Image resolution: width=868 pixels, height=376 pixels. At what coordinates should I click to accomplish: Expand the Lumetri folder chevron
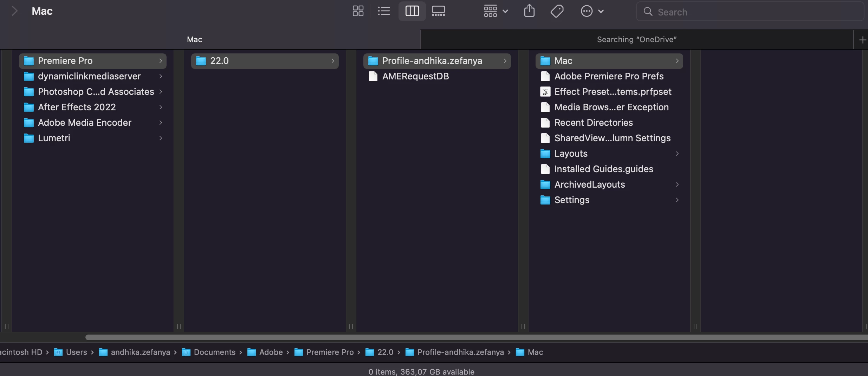coord(161,138)
